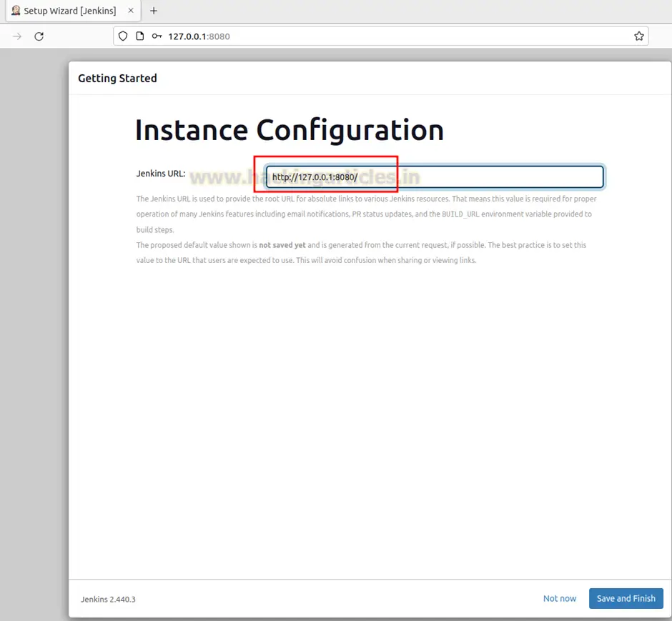Click the Not now link
672x621 pixels.
pyautogui.click(x=560, y=598)
